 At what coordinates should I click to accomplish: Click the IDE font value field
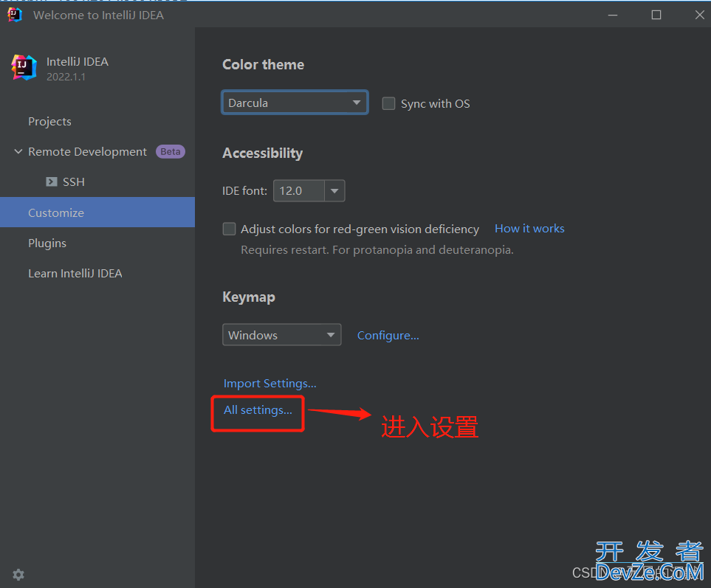pos(299,191)
